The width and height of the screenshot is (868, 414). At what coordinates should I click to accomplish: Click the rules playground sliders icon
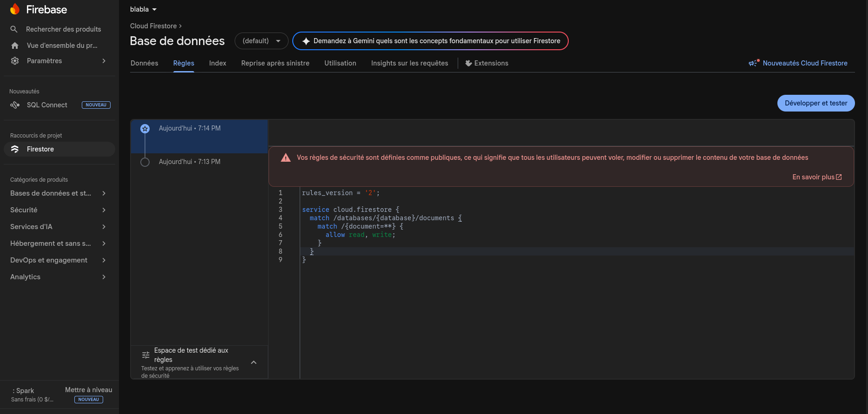pyautogui.click(x=145, y=355)
